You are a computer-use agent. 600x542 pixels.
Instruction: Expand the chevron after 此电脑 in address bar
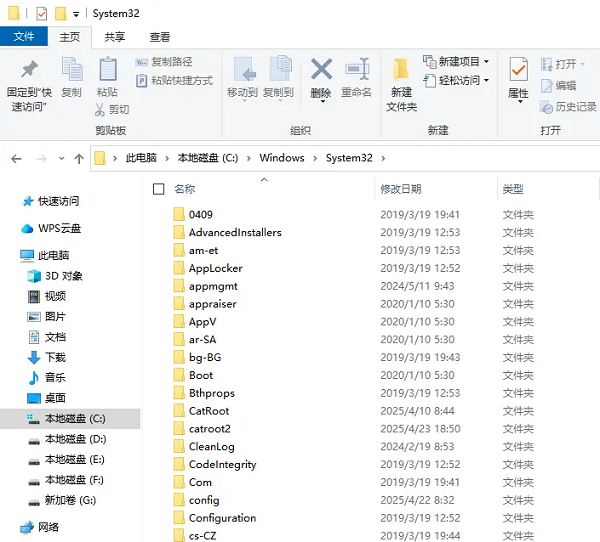pos(167,158)
